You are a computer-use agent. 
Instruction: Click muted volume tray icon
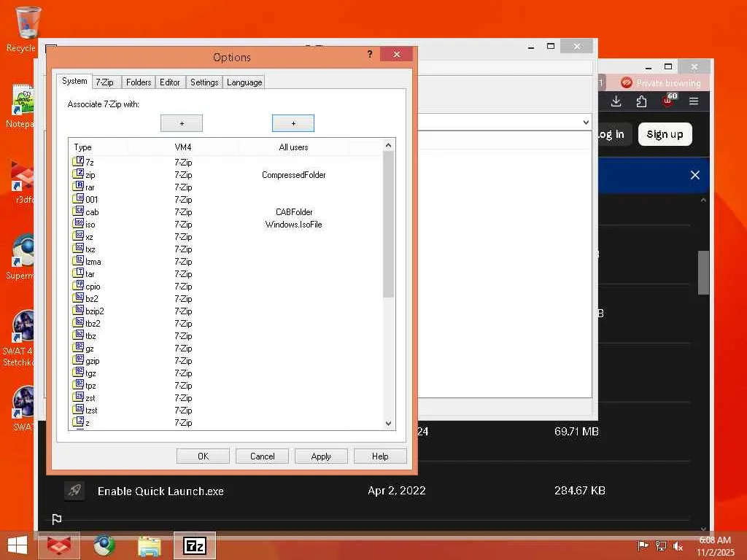(x=678, y=546)
